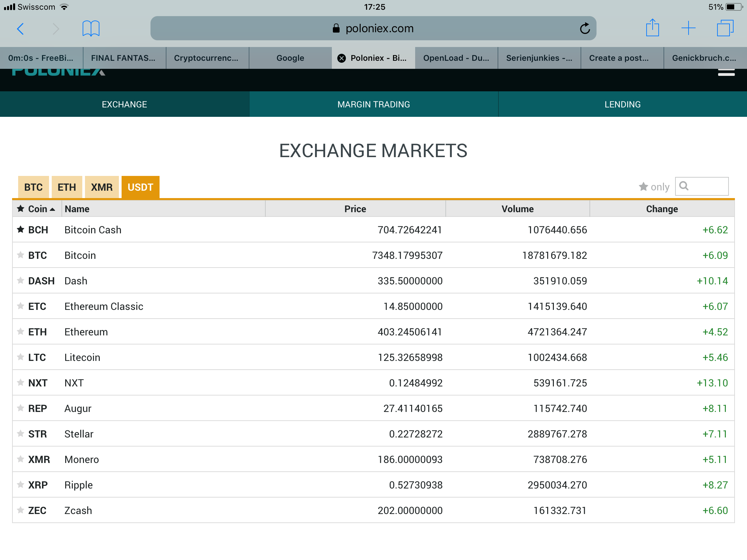747x560 pixels.
Task: Show all open tabs overview
Action: 725,28
